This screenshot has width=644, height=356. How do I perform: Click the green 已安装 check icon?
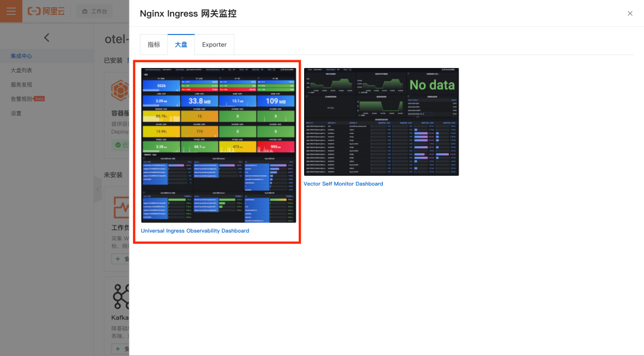(117, 143)
